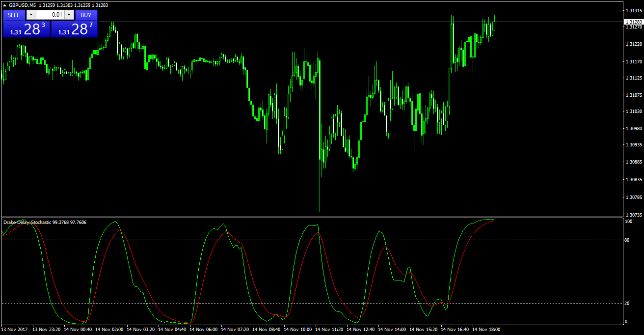Click the 14 Nov 15:20 time label
This screenshot has width=644, height=335.
[x=424, y=330]
